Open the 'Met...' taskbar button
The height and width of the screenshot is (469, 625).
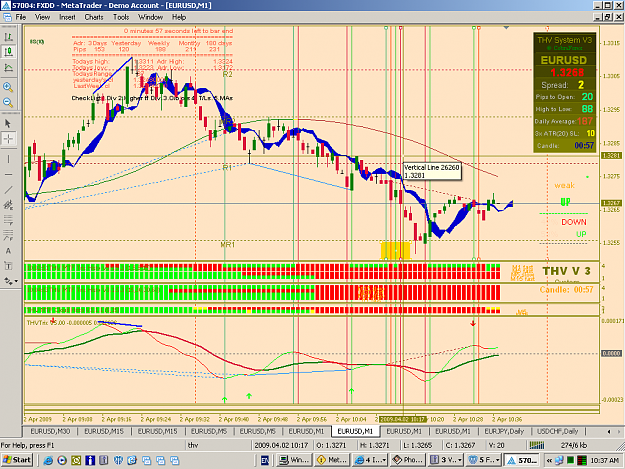[x=332, y=460]
